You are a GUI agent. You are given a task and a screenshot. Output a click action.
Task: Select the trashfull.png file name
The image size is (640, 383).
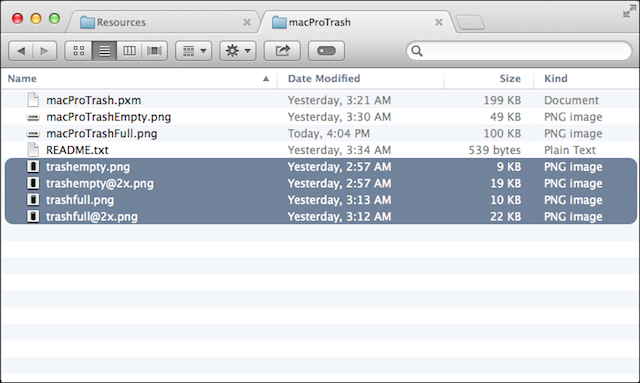click(x=80, y=200)
